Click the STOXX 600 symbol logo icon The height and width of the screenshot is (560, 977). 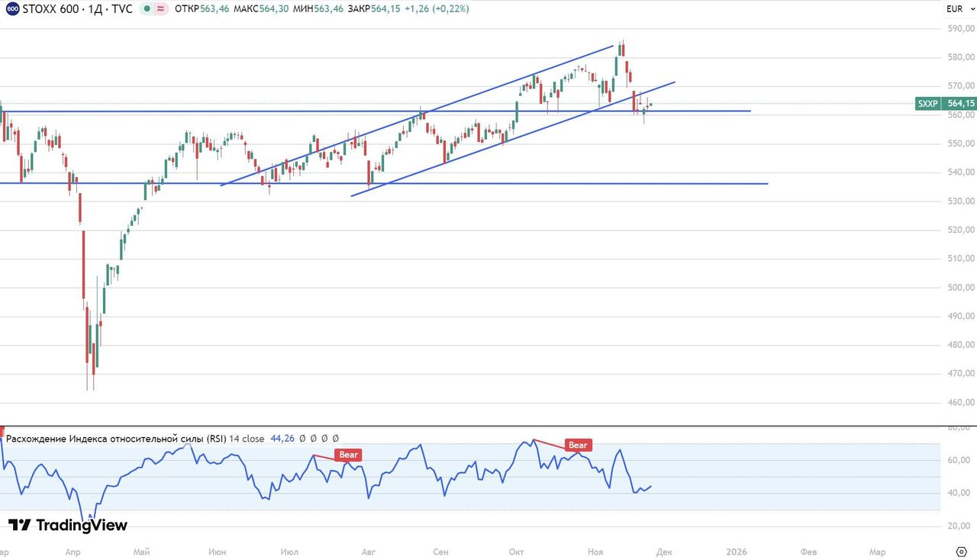click(x=12, y=9)
